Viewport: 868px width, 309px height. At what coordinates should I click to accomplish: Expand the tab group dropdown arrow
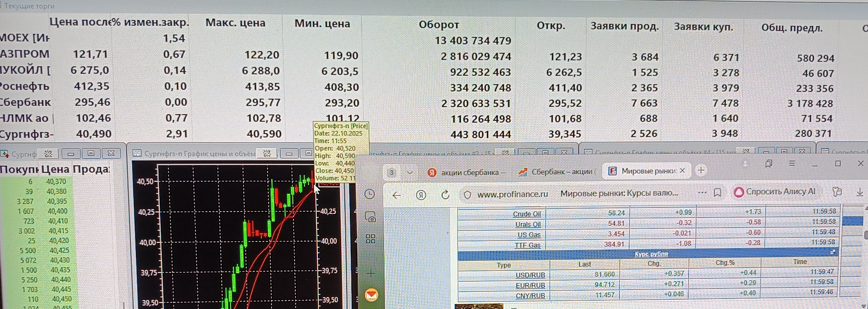[x=410, y=173]
